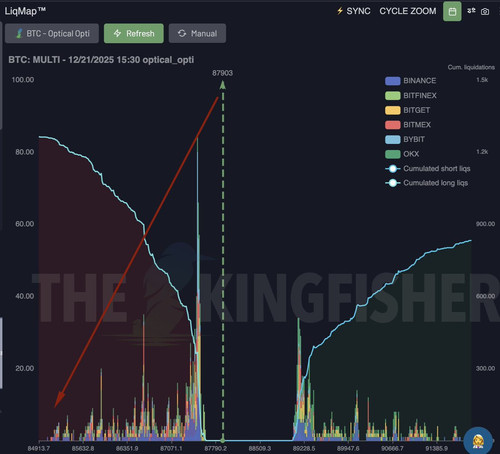Click the 91385.9 x-axis label
Viewport: 500px width, 454px height.
coord(436,449)
